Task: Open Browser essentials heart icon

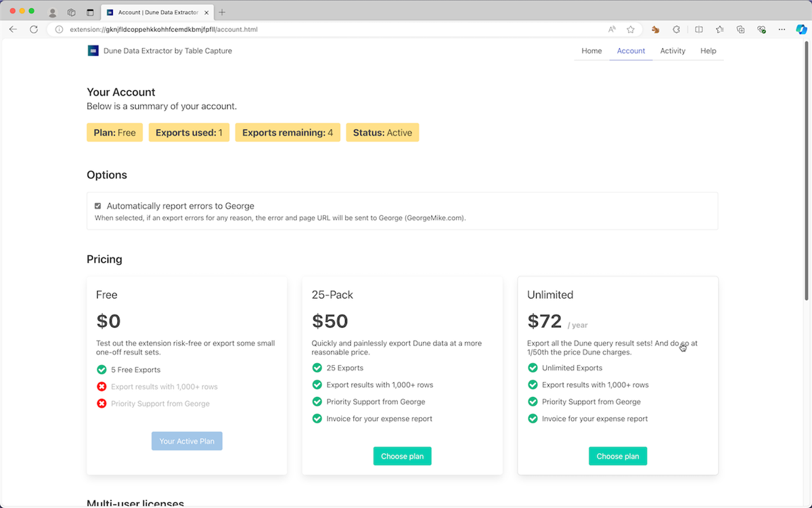Action: point(761,29)
